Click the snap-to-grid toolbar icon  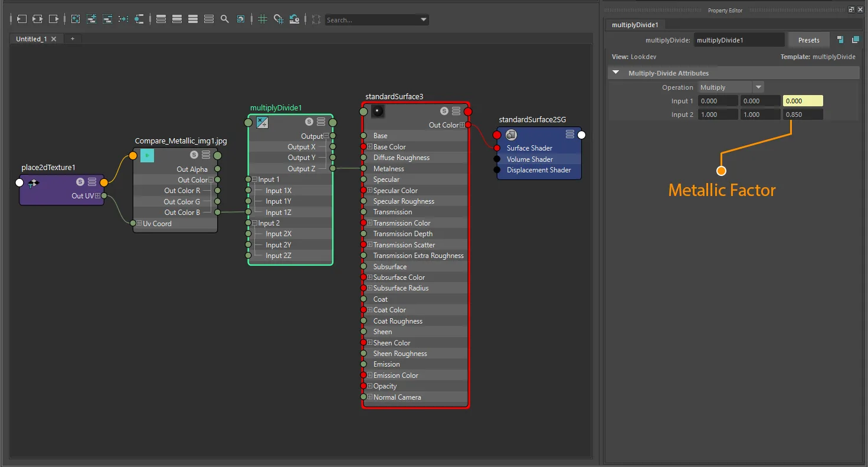[279, 19]
